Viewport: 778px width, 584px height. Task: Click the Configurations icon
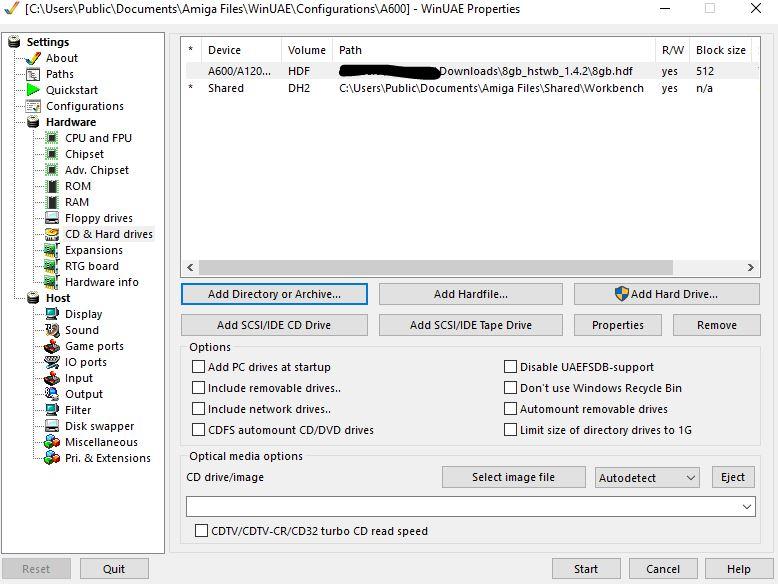(x=33, y=106)
